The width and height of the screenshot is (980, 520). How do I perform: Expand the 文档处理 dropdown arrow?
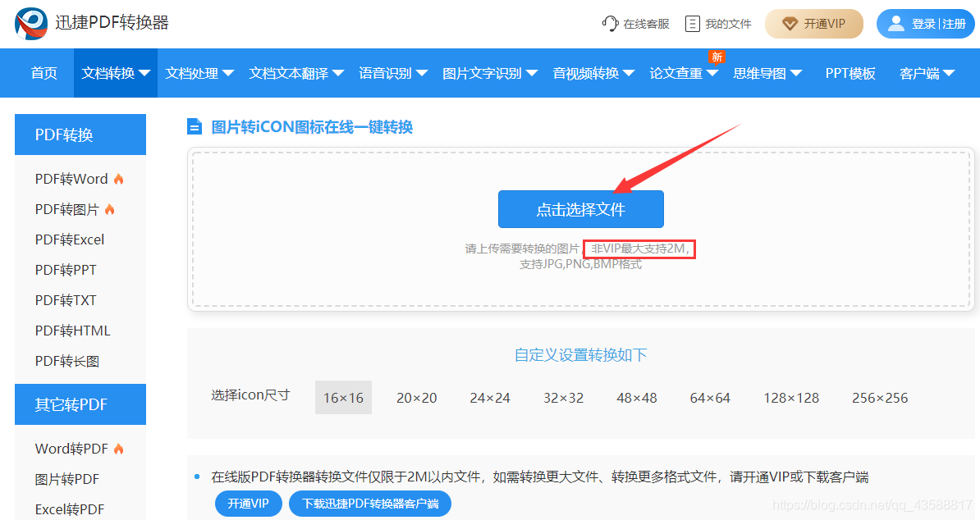pyautogui.click(x=228, y=74)
